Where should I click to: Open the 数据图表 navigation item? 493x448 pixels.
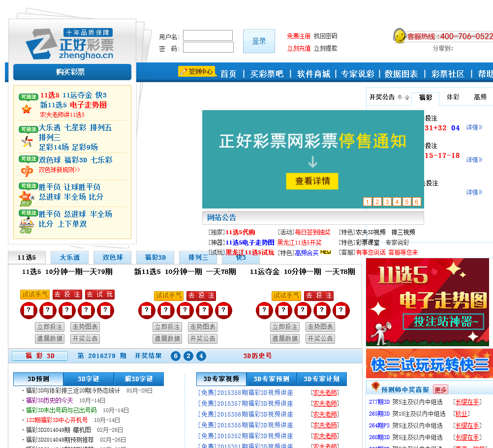coord(401,74)
